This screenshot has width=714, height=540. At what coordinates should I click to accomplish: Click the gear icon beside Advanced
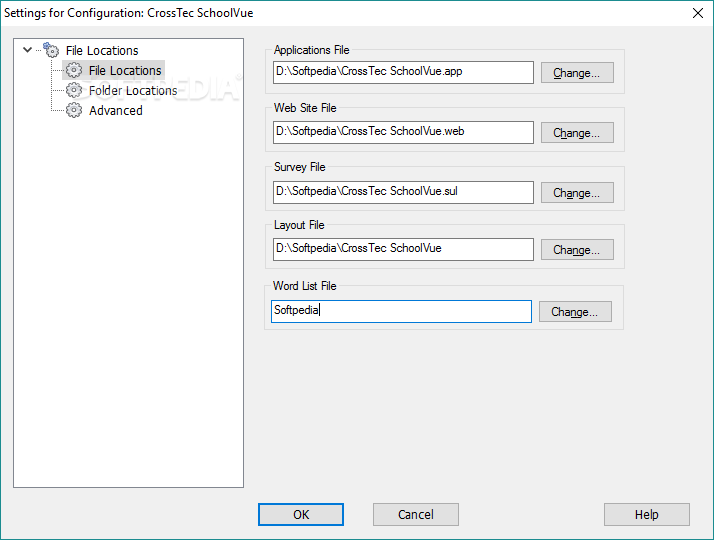[x=74, y=110]
